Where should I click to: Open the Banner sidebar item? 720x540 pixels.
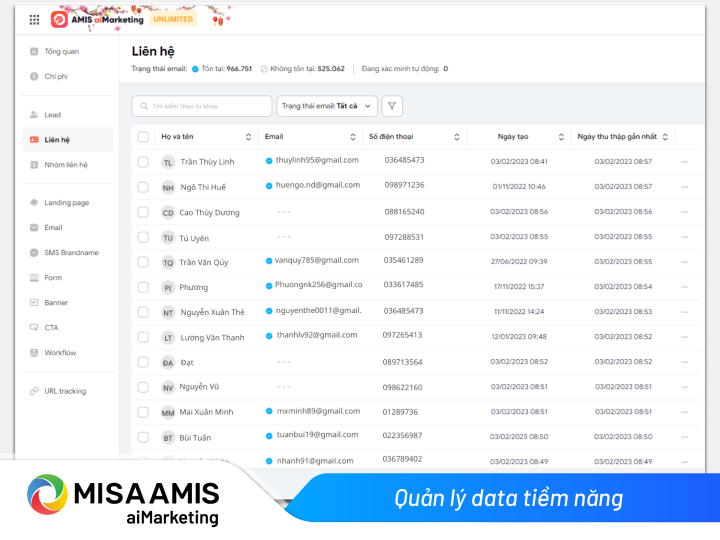[x=67, y=303]
